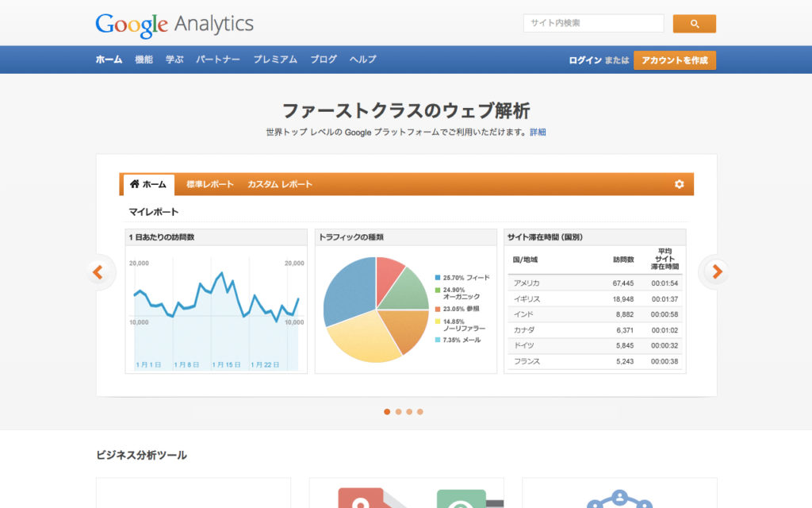Viewport: 812px width, 508px height.
Task: Select the second carousel dot
Action: click(x=397, y=411)
